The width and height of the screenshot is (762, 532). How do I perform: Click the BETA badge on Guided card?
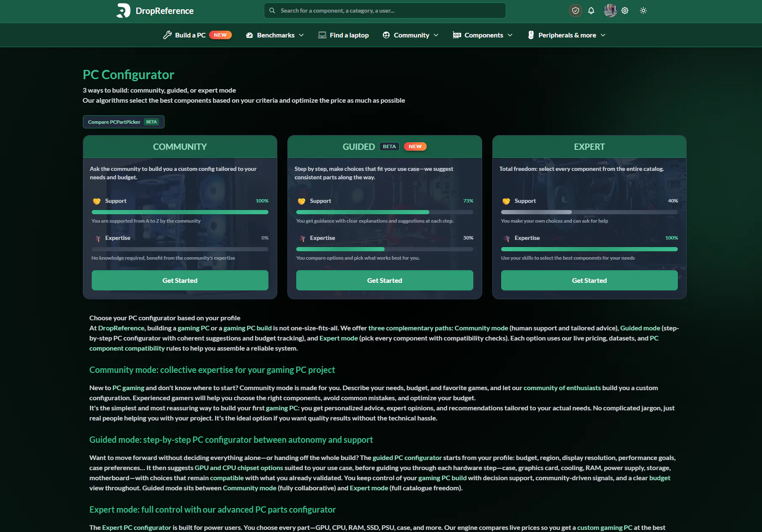tap(389, 146)
